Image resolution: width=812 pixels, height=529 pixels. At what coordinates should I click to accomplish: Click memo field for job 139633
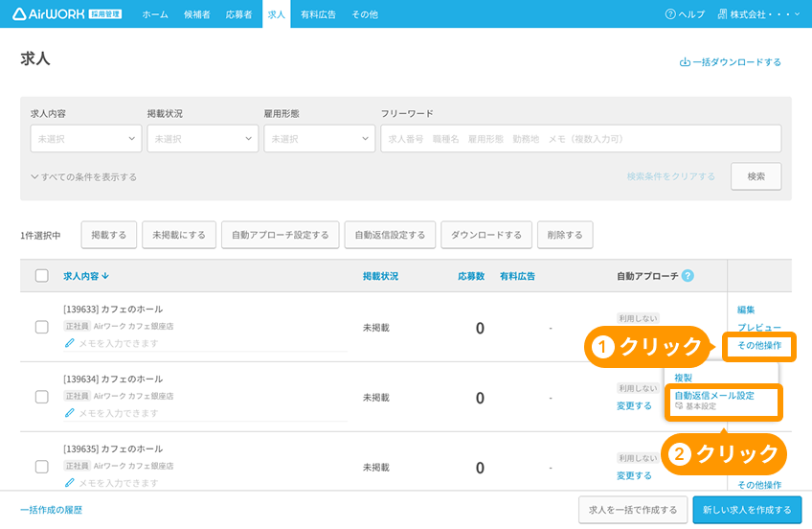205,343
